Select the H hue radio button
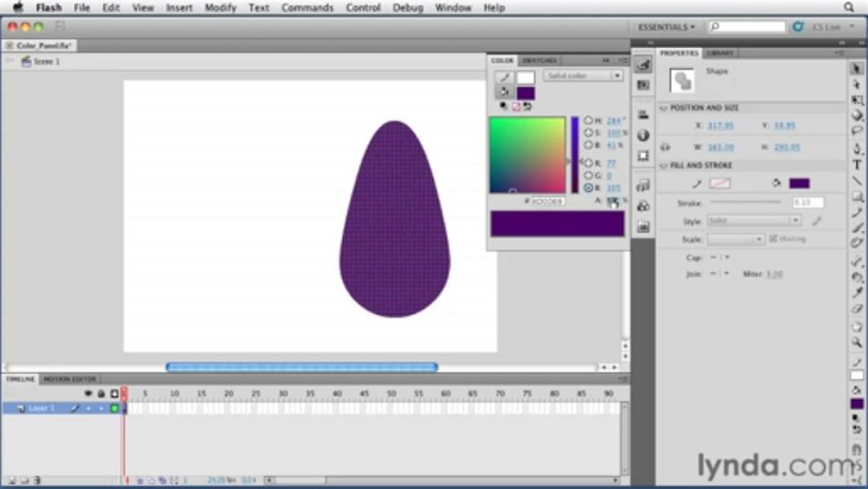This screenshot has height=489, width=868. pyautogui.click(x=588, y=120)
